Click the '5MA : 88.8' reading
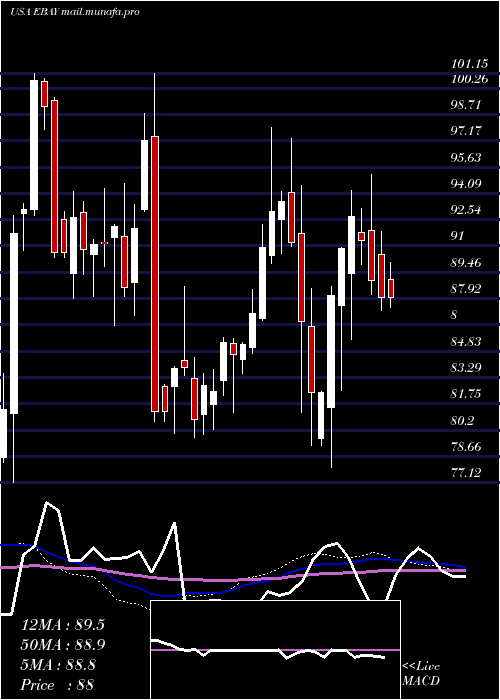Viewport: 500px width, 700px height. (x=58, y=665)
